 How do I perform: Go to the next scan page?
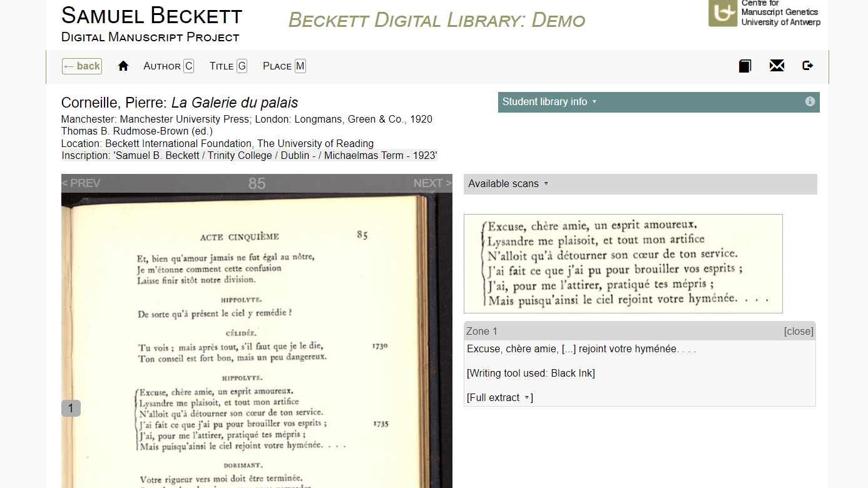click(432, 183)
